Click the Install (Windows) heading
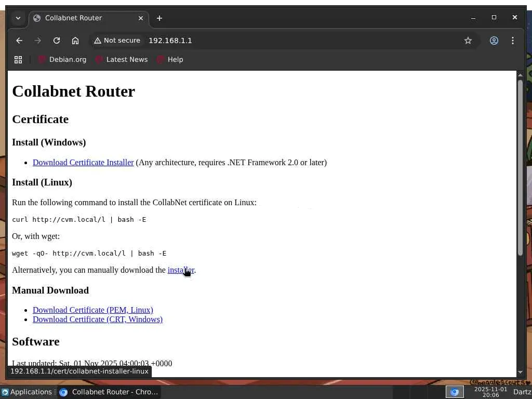The width and height of the screenshot is (532, 399). (x=49, y=142)
